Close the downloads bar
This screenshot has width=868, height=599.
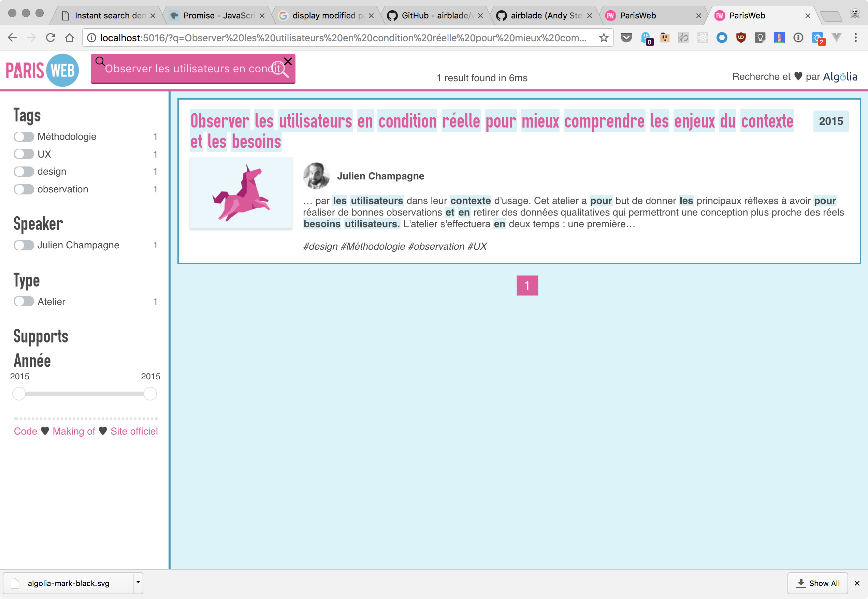857,583
